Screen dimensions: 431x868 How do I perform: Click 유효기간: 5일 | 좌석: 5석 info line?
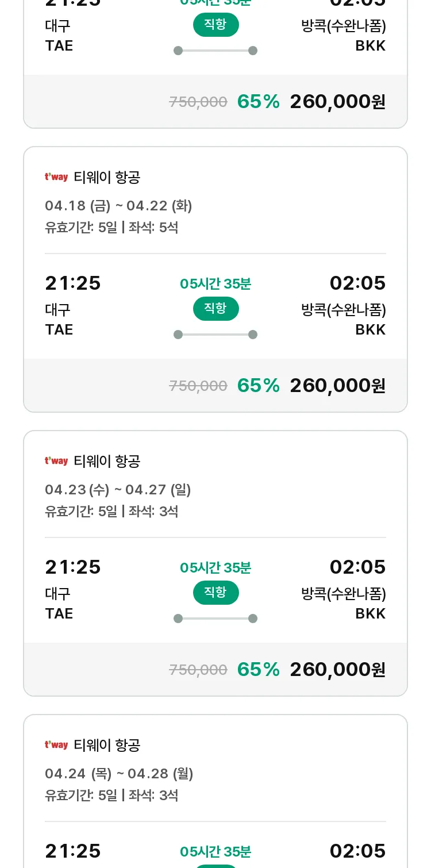click(111, 228)
